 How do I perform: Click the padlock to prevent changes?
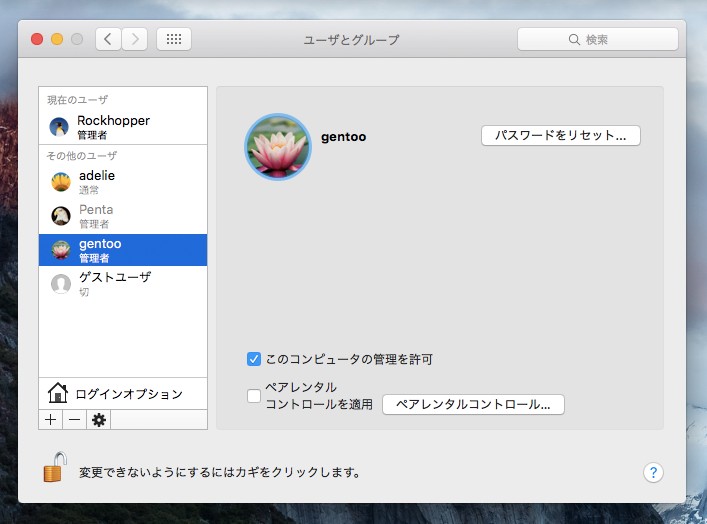(x=55, y=467)
